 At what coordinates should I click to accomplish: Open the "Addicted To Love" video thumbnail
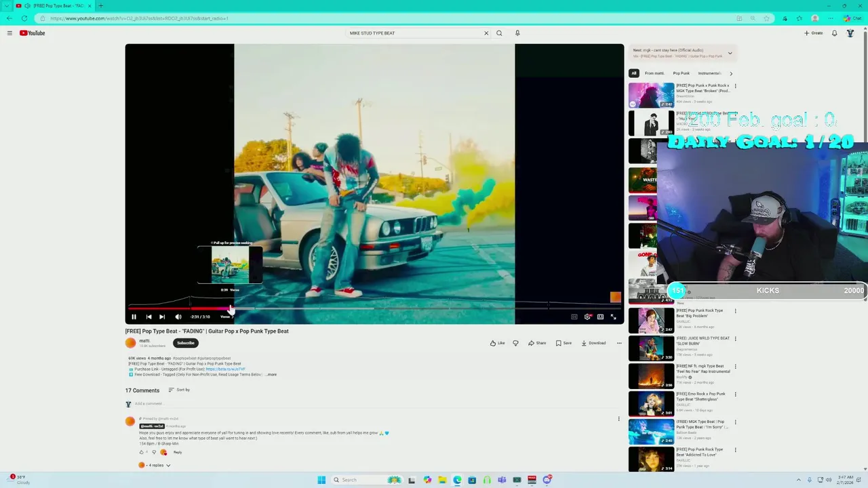pyautogui.click(x=651, y=459)
